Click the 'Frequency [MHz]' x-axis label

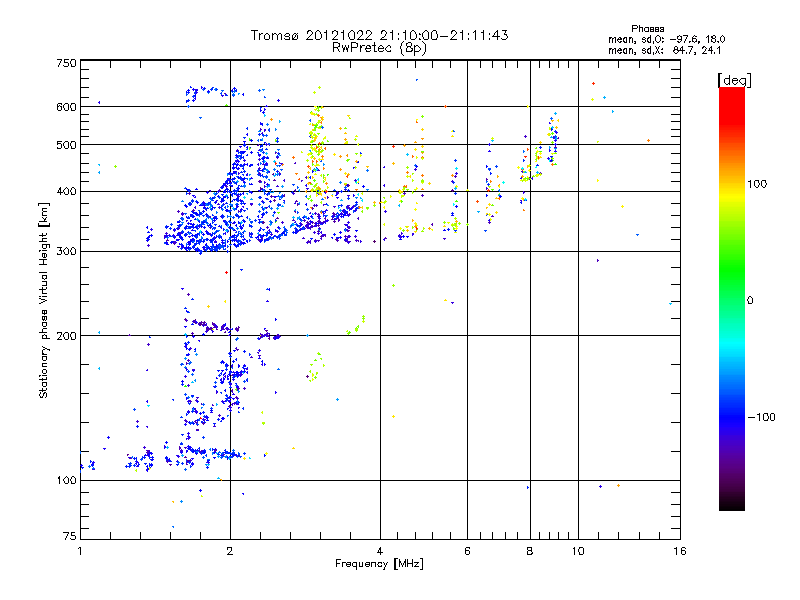[379, 564]
